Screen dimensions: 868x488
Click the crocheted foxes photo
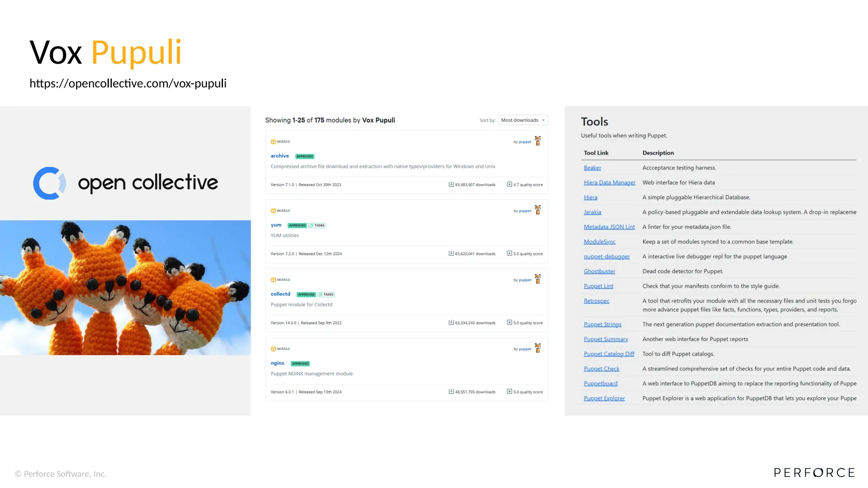125,288
